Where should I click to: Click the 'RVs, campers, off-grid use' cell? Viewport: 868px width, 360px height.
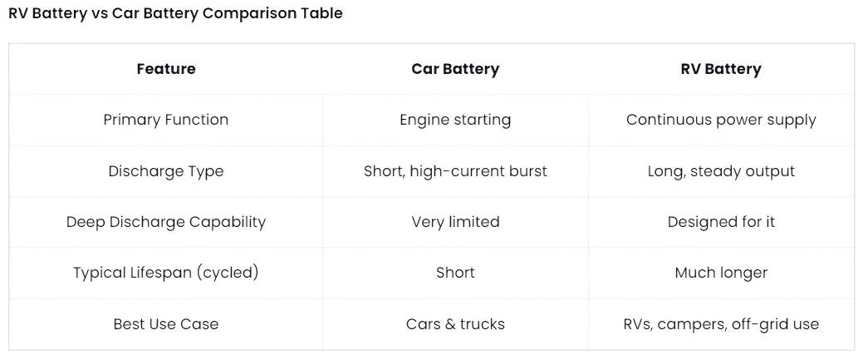click(x=720, y=324)
